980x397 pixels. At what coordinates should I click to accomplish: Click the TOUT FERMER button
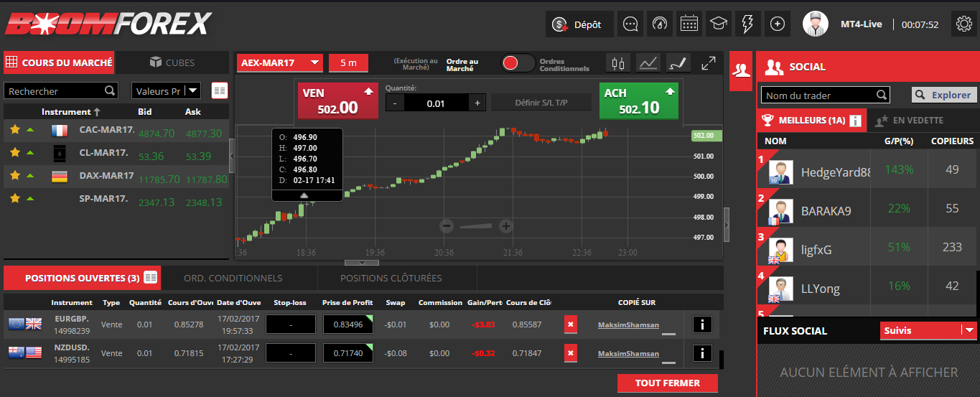[667, 383]
